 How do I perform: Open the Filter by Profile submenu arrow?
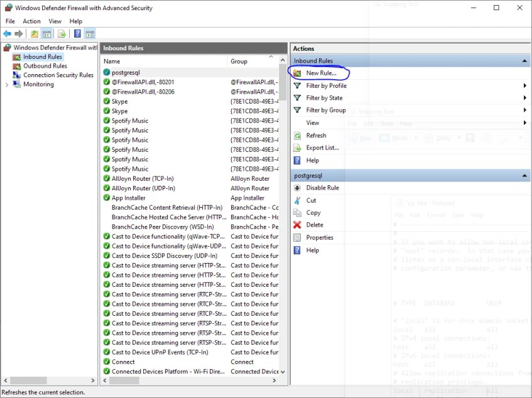tap(525, 86)
